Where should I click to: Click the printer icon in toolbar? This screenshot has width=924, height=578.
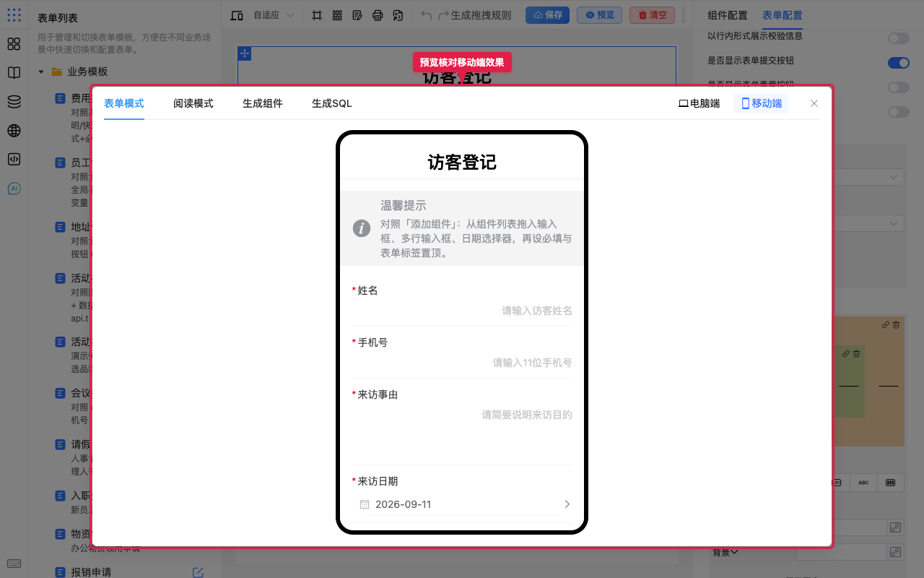(378, 15)
